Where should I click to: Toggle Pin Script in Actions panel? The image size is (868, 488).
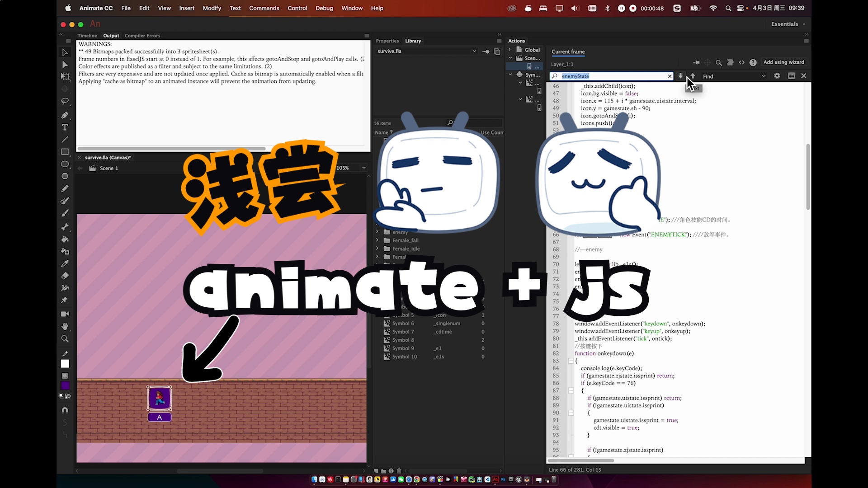696,62
